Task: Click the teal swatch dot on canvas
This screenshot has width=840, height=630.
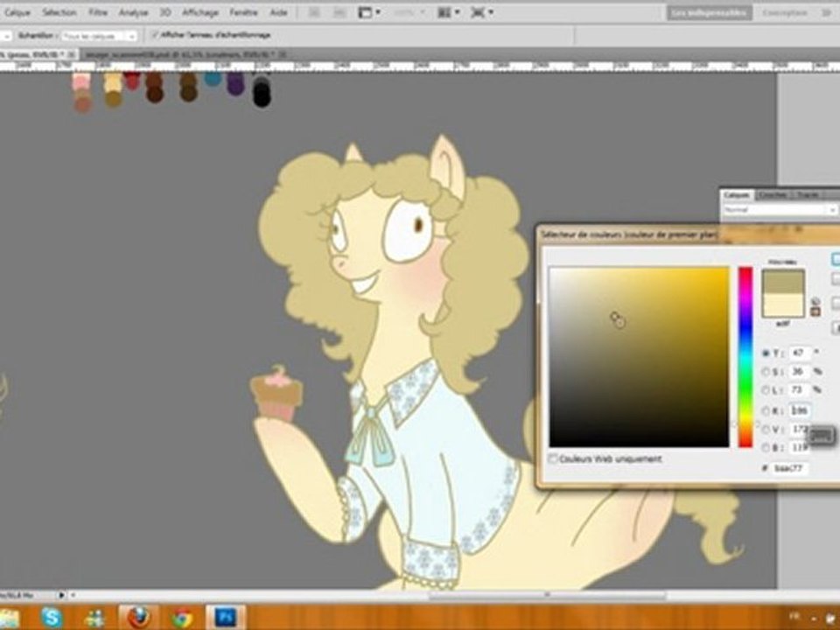Action: pos(213,80)
